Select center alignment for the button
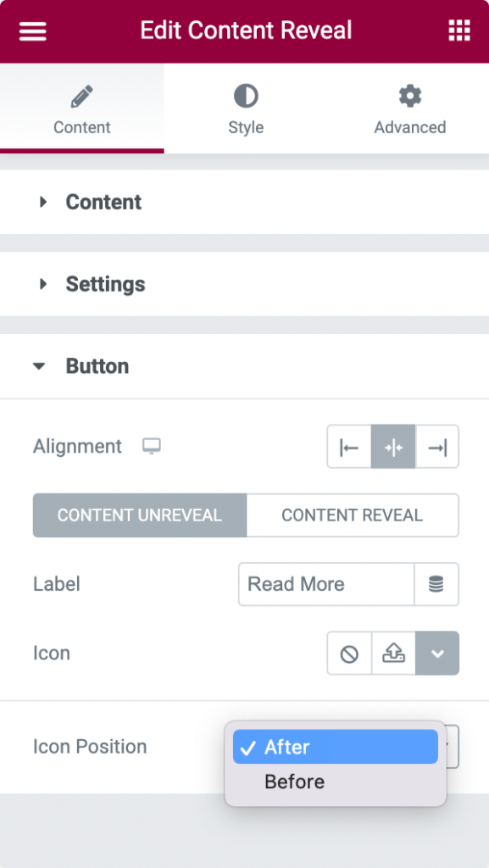 (x=392, y=447)
